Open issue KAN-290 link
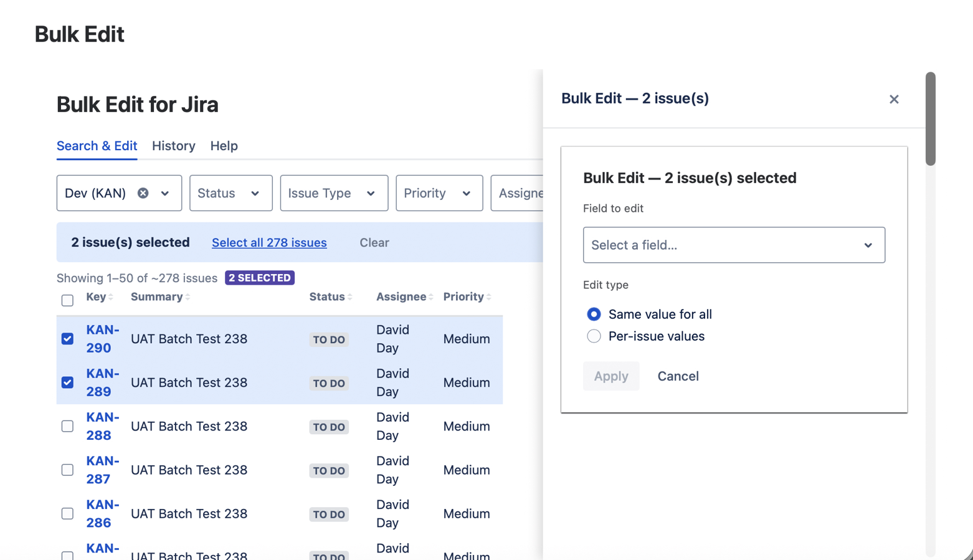The width and height of the screenshot is (973, 560). coord(103,339)
